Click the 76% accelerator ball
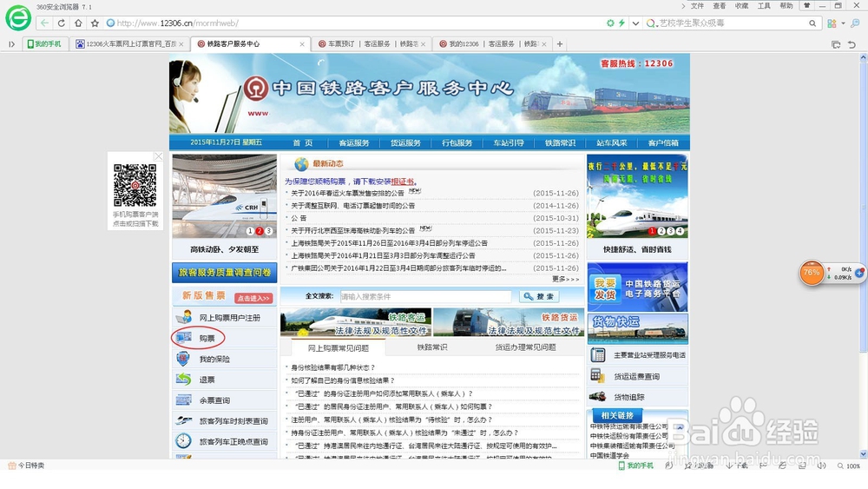The height and width of the screenshot is (489, 868). [x=812, y=273]
